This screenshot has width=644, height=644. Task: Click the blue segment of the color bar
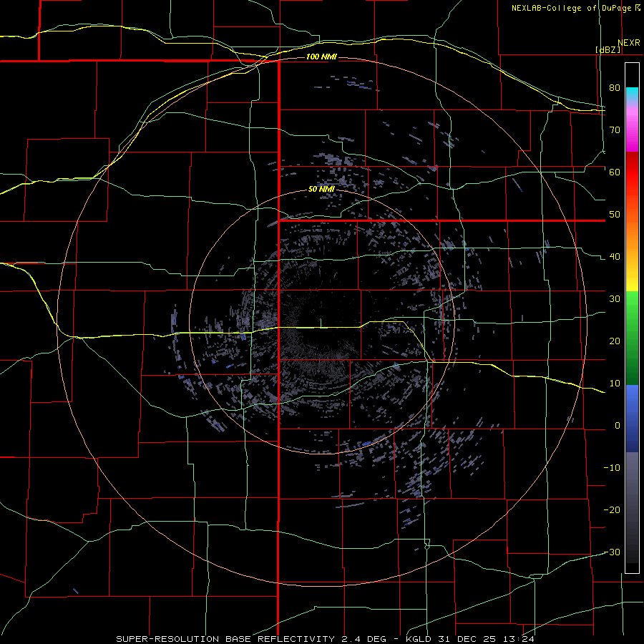pyautogui.click(x=632, y=419)
